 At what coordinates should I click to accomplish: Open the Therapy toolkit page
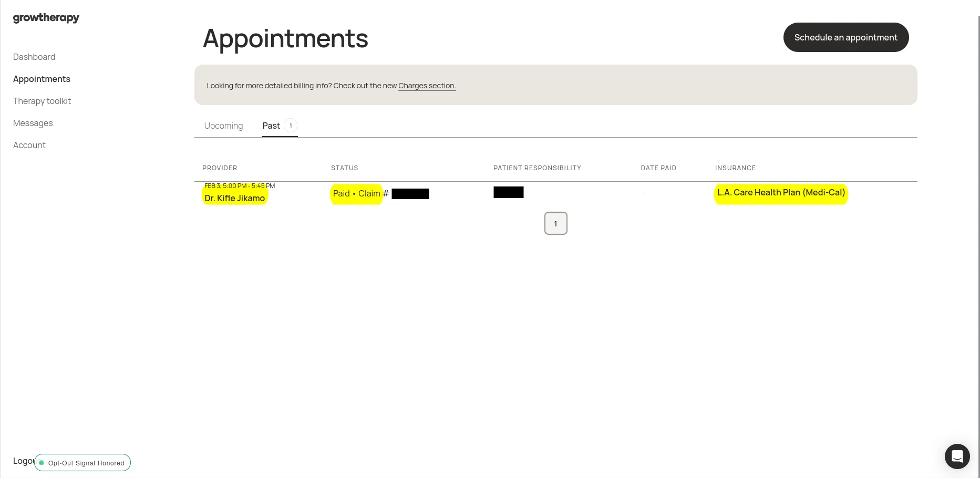click(x=42, y=101)
